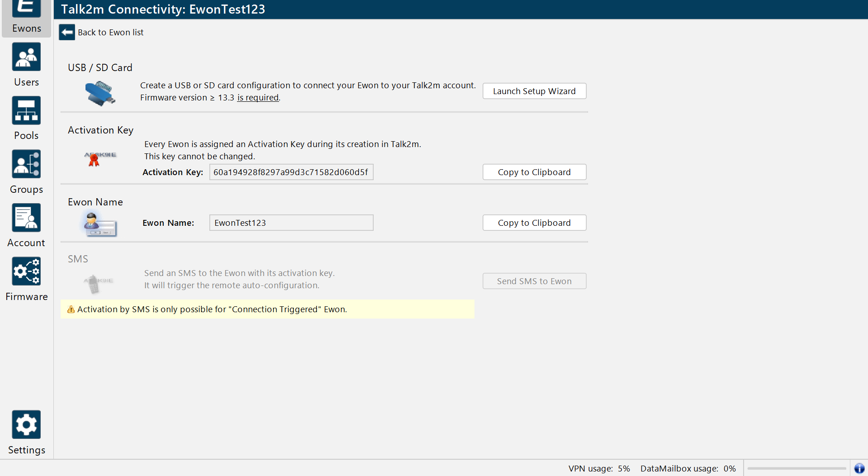868x476 pixels.
Task: Click the Ewon Name badge icon
Action: [x=99, y=224]
